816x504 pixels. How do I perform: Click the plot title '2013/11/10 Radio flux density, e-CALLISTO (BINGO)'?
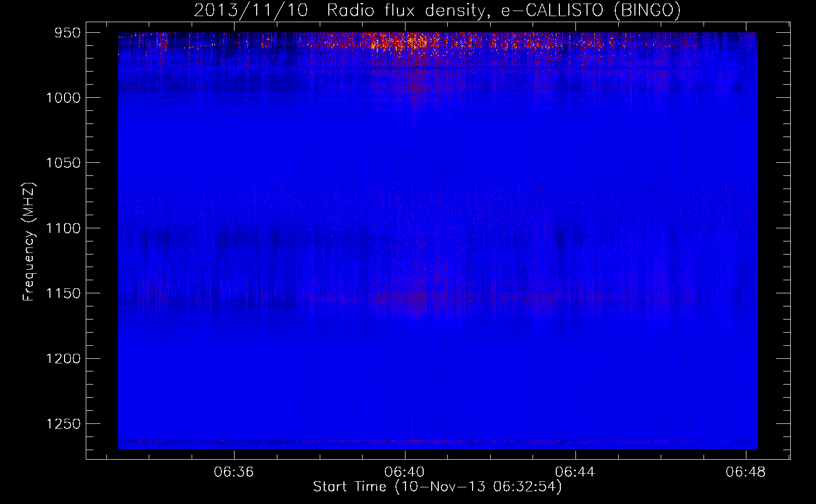(x=437, y=11)
